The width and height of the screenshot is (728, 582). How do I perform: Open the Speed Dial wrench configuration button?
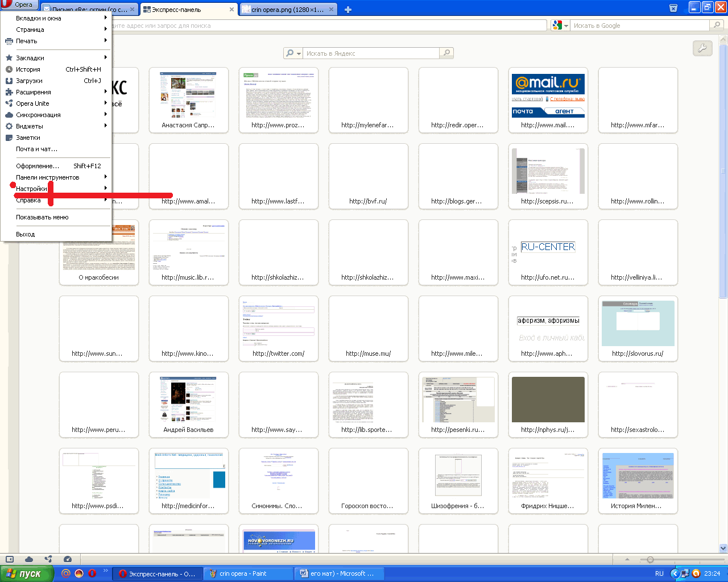702,48
